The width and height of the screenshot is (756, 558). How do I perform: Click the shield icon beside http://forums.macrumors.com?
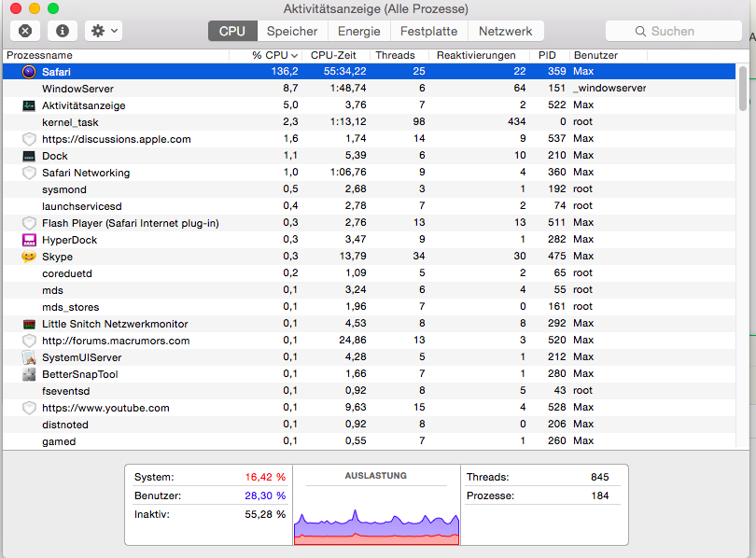click(x=29, y=341)
